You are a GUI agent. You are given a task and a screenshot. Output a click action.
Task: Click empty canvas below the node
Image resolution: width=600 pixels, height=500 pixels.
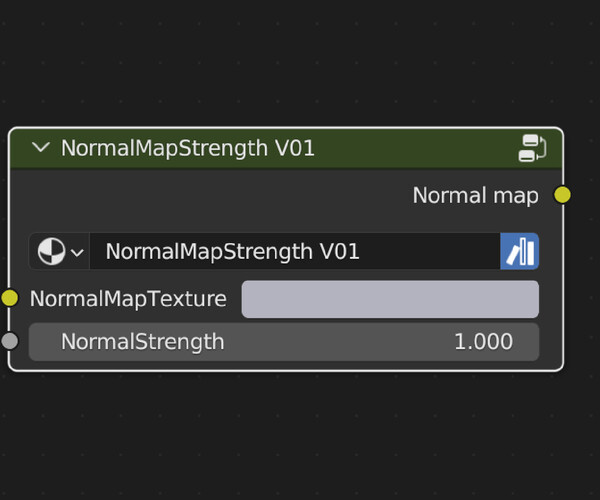[291, 436]
